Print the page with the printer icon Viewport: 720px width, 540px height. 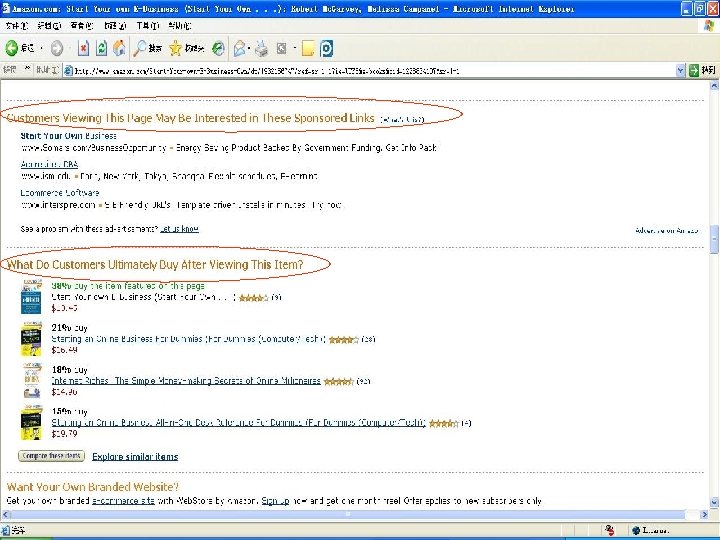pyautogui.click(x=262, y=48)
